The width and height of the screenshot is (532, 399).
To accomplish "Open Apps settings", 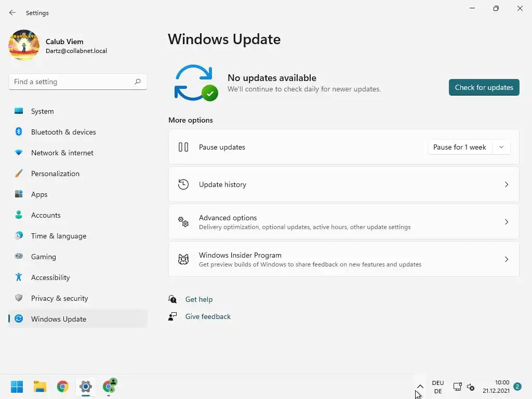I will [x=78, y=194].
